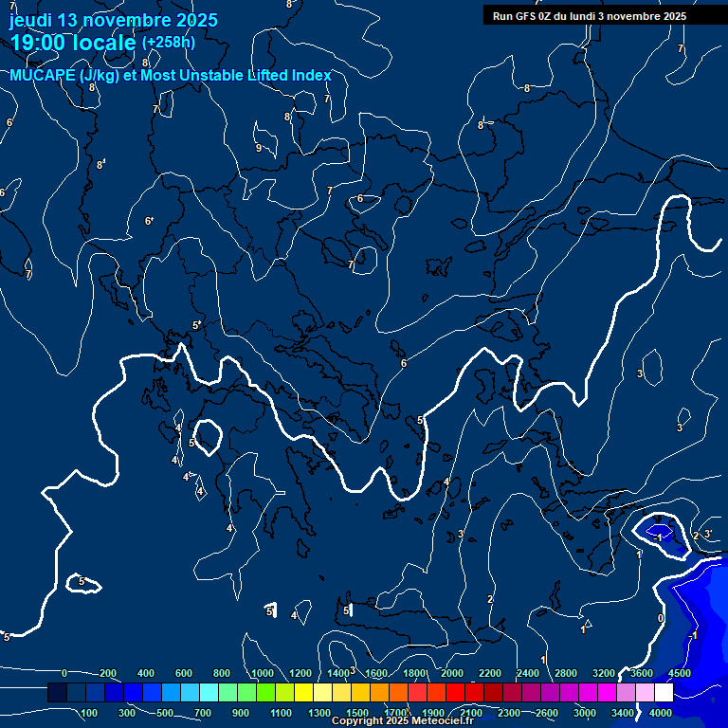Click the '19:00 locale' time label

click(73, 43)
